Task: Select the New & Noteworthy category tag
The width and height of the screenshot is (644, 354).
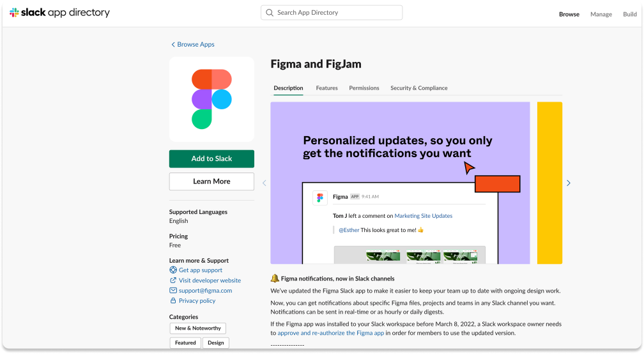Action: coord(198,328)
